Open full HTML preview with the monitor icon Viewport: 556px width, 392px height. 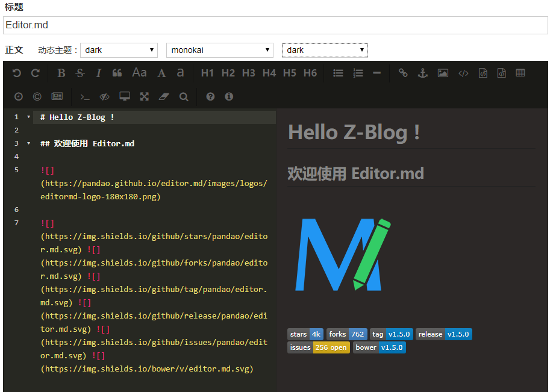pos(125,96)
